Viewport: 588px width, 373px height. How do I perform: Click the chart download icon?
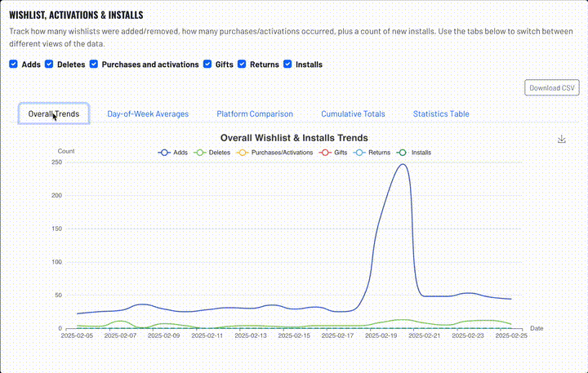(x=562, y=140)
